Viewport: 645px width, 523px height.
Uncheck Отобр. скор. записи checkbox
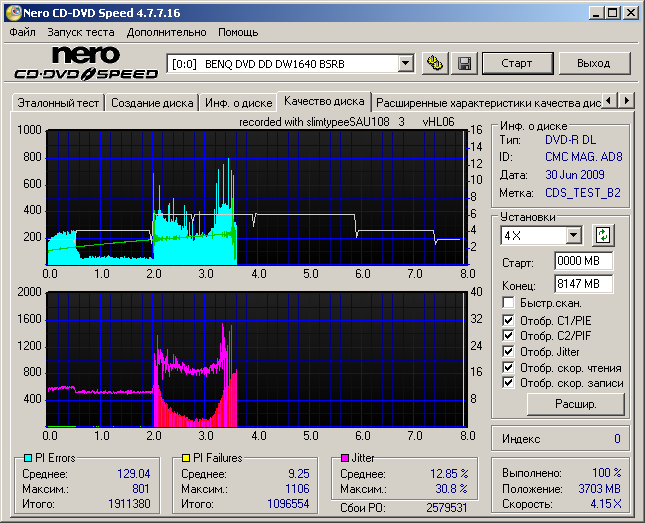pyautogui.click(x=508, y=383)
